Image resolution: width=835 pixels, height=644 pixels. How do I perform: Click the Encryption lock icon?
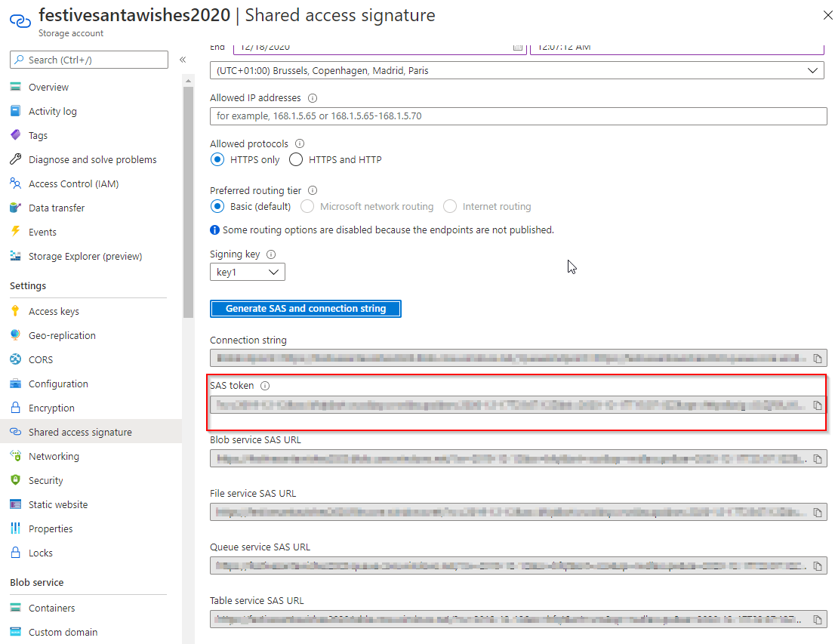pos(15,408)
